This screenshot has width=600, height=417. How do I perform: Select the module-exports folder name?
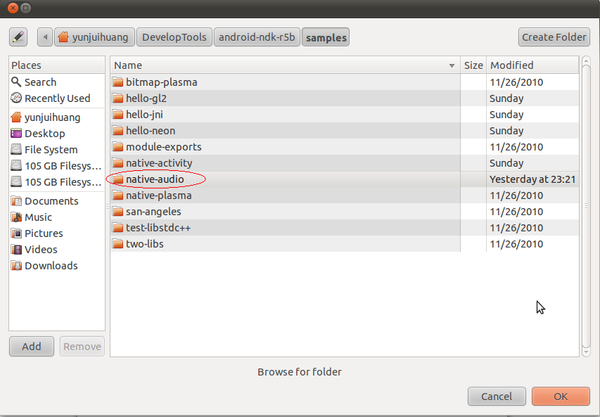163,147
